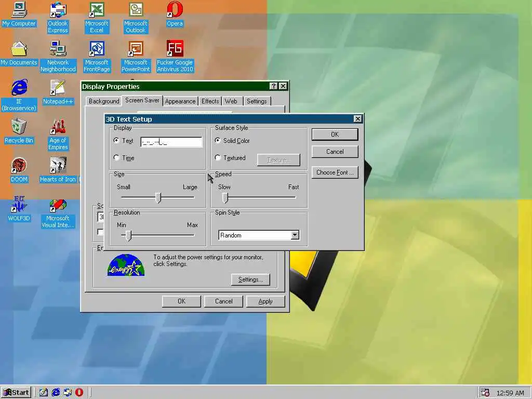Image resolution: width=532 pixels, height=399 pixels.
Task: Launch Notepad++ desktop shortcut
Action: pyautogui.click(x=58, y=92)
